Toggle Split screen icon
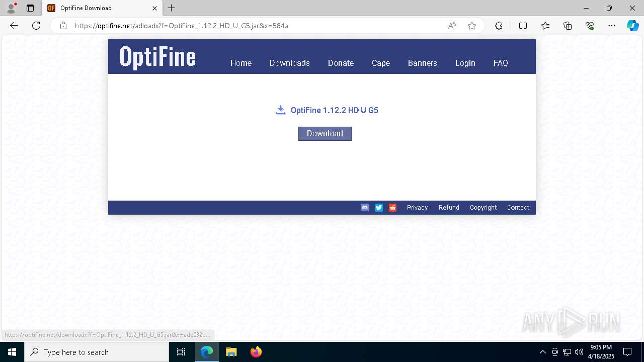The image size is (644, 362). click(x=523, y=26)
